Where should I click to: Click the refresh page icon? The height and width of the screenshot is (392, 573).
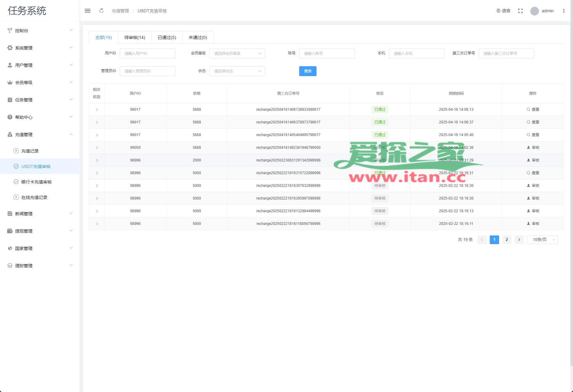click(x=101, y=11)
